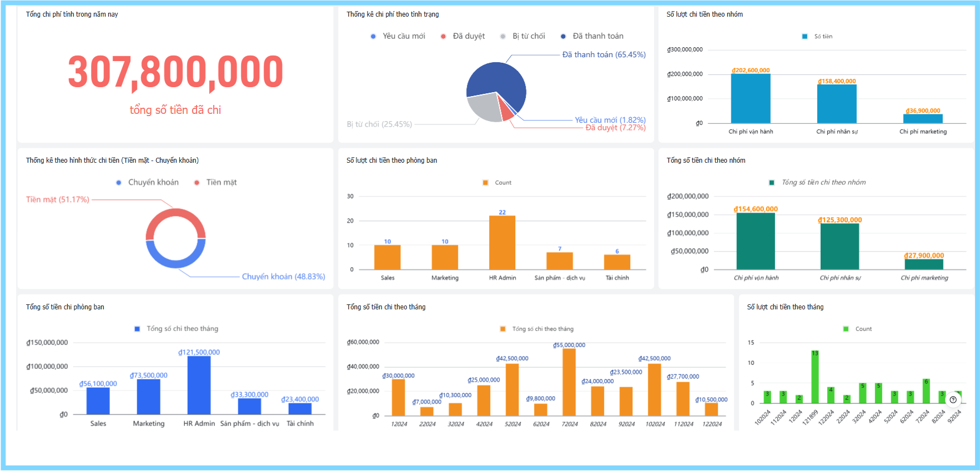Toggle the Đã thanh toán legend item
This screenshot has height=471, width=980.
(x=592, y=36)
